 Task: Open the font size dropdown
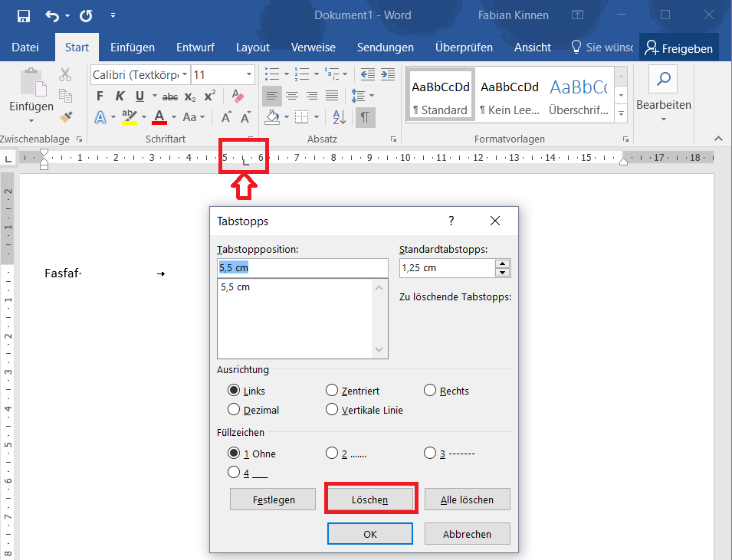pyautogui.click(x=249, y=74)
